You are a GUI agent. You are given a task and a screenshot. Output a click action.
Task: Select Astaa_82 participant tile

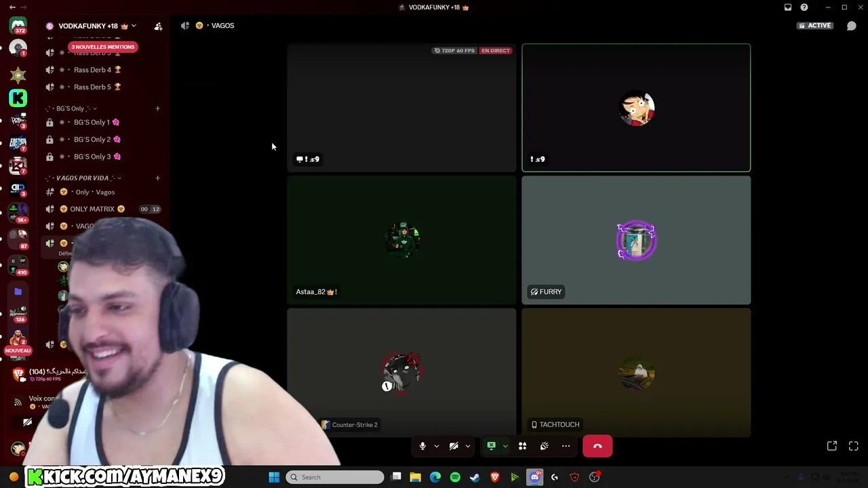tap(401, 240)
